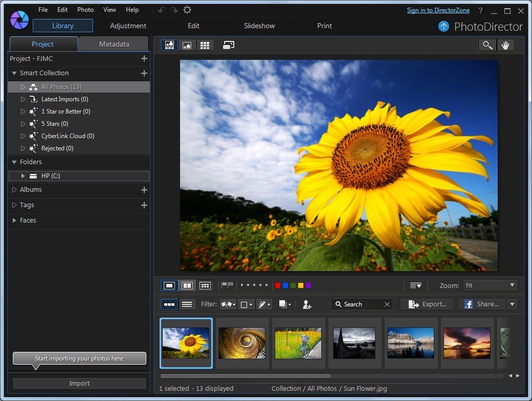Open the Photo menu
Image resolution: width=532 pixels, height=401 pixels.
point(85,9)
